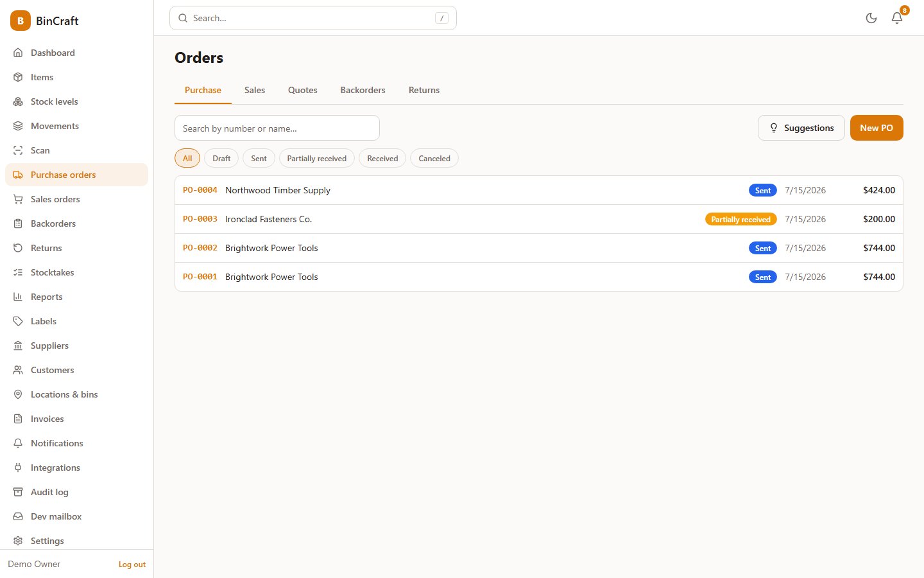Click the $424.00 order total

click(879, 190)
